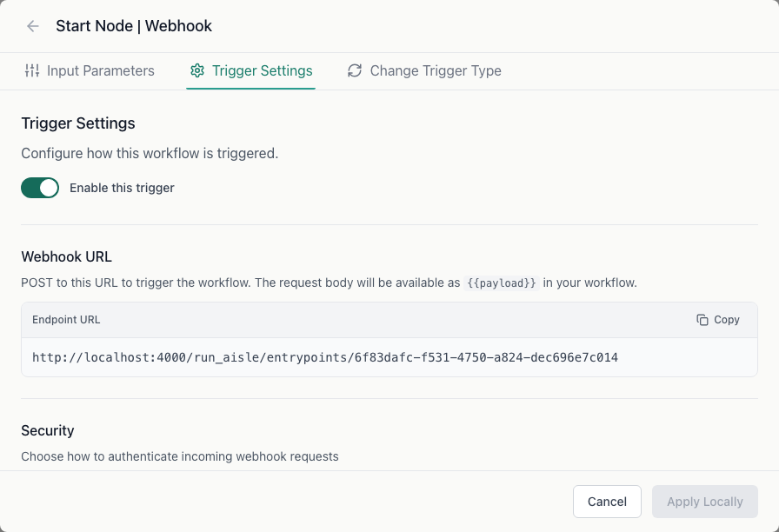The image size is (779, 532).
Task: Expand the Security authentication options
Action: tap(48, 430)
